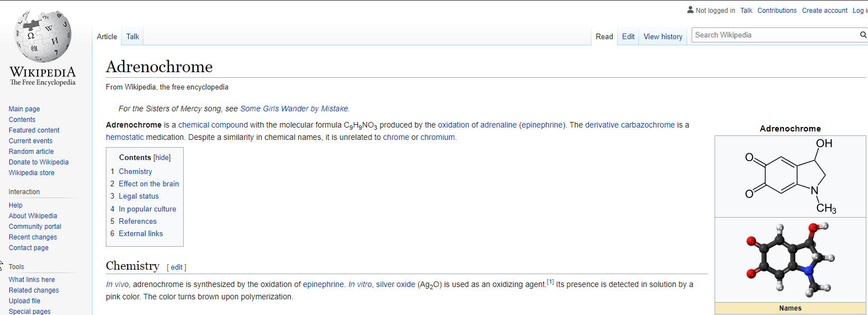Open the sidebar Contents link

point(22,120)
